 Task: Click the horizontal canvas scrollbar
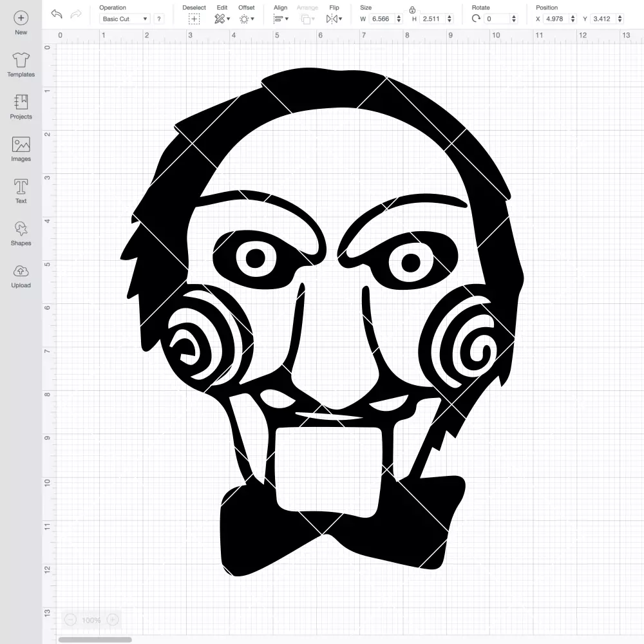[x=95, y=639]
